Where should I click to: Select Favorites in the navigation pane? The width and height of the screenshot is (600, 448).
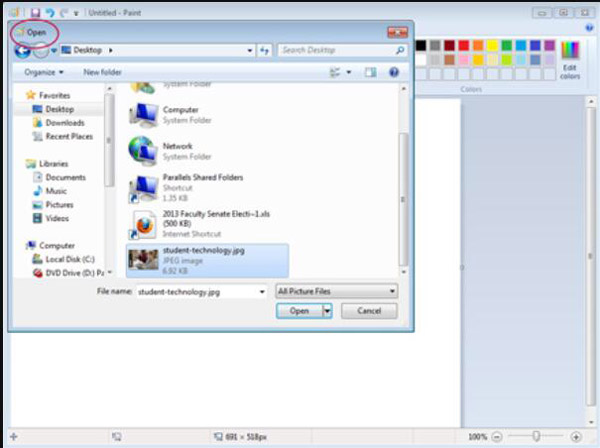pyautogui.click(x=54, y=95)
